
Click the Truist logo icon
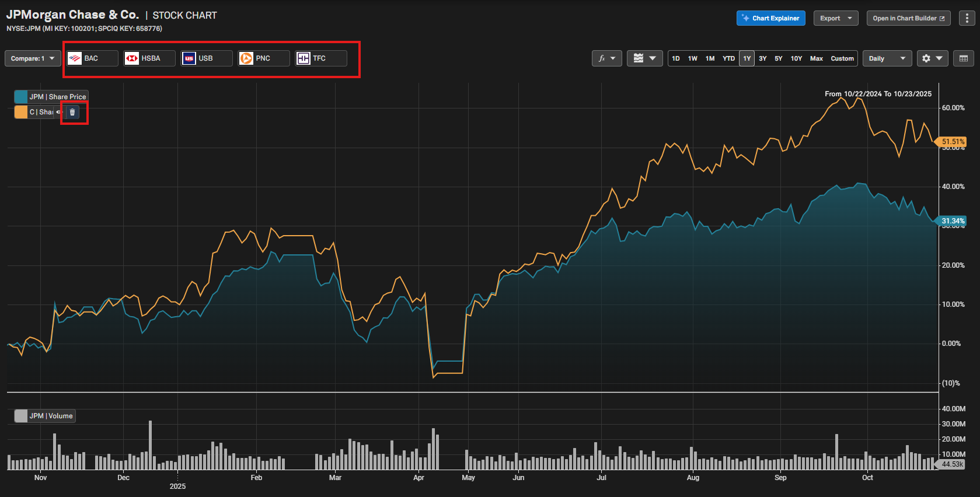tap(303, 58)
